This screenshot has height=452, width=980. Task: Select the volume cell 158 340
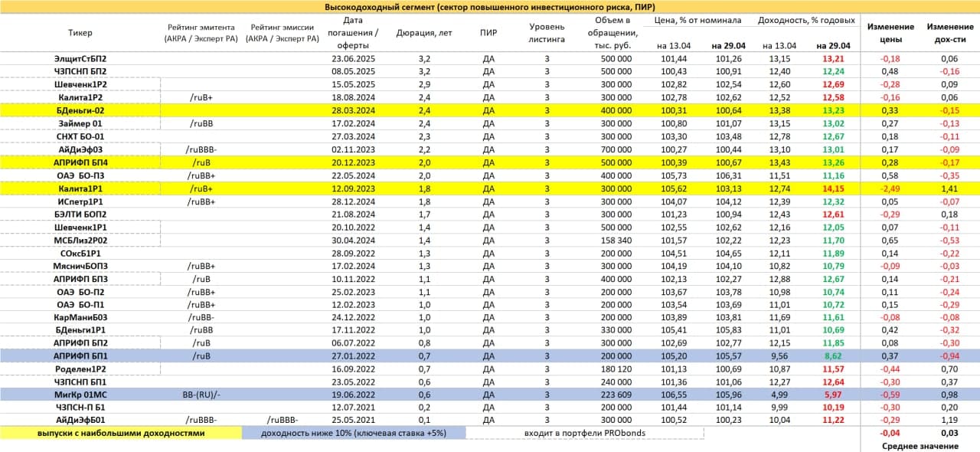pos(611,239)
